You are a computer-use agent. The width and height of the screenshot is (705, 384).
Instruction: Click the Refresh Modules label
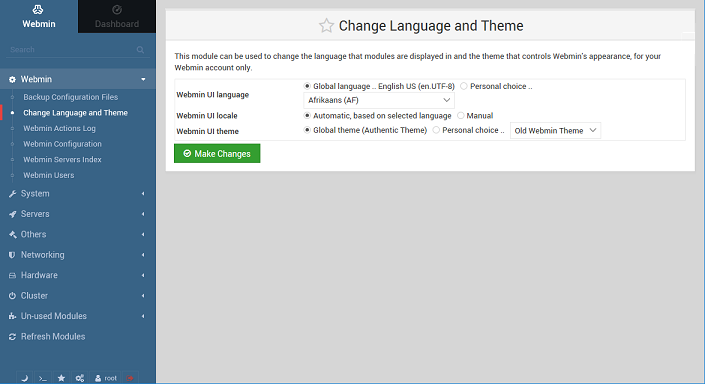coord(53,337)
